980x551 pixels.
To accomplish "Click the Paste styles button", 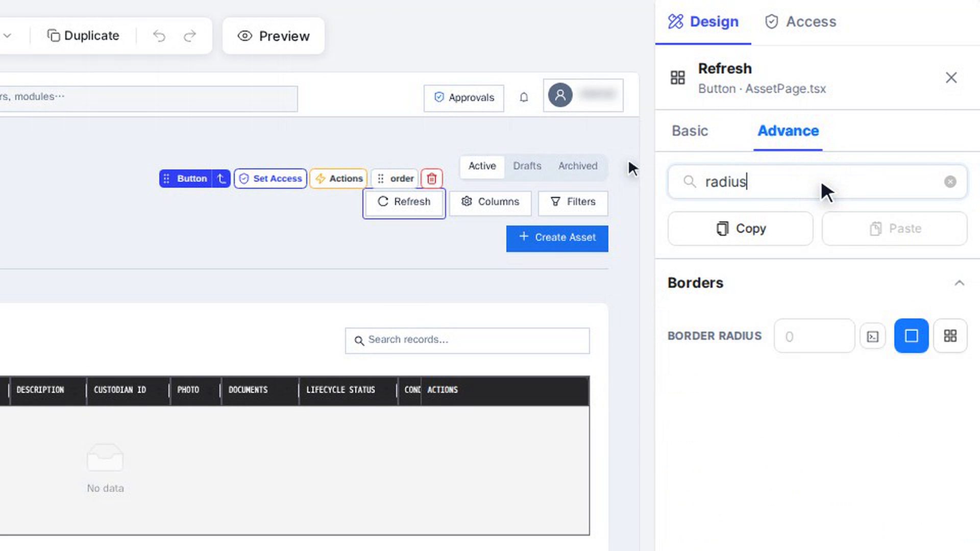I will pos(895,229).
